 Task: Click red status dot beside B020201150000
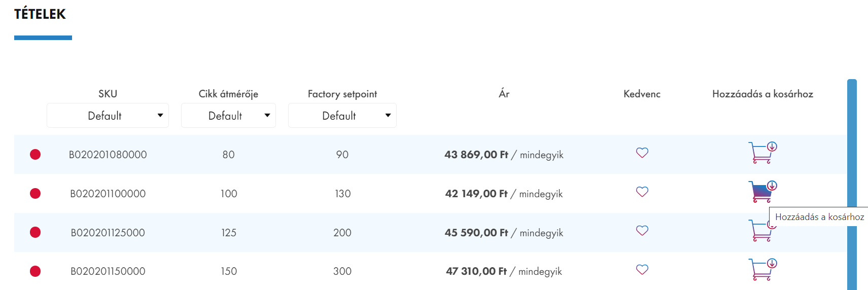[35, 271]
